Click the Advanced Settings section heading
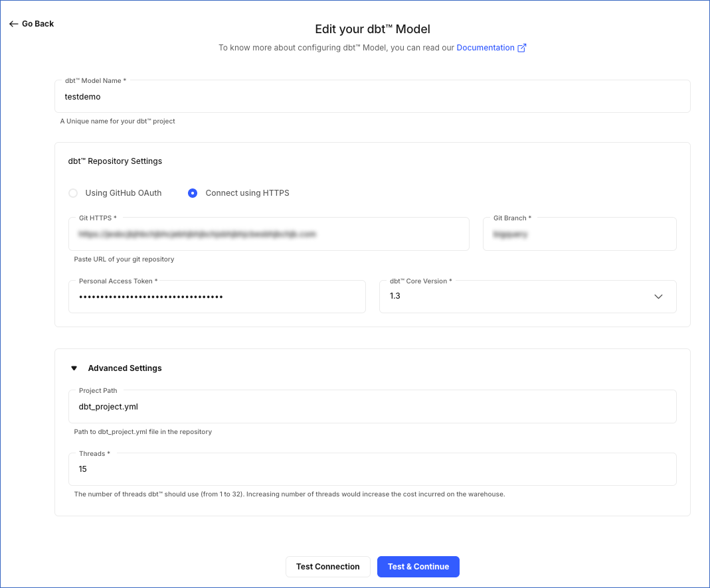710x588 pixels. (x=124, y=368)
